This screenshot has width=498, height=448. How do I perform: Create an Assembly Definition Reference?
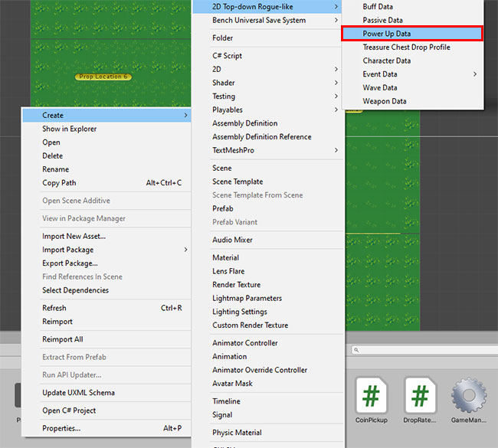tap(267, 137)
